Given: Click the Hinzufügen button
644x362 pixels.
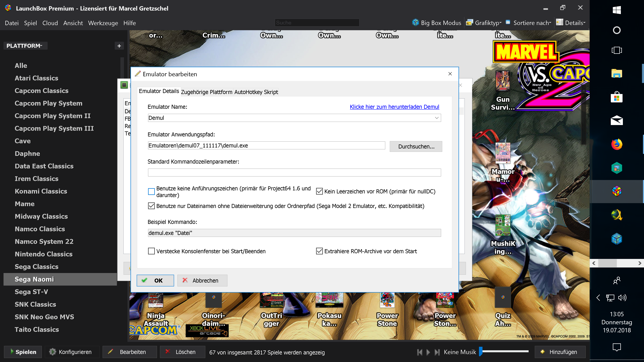Looking at the screenshot, I should [560, 352].
